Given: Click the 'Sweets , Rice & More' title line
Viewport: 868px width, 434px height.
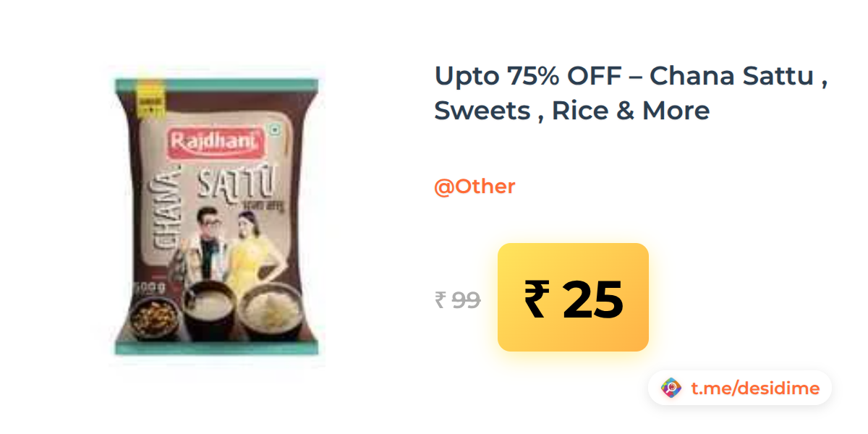Looking at the screenshot, I should (x=571, y=111).
